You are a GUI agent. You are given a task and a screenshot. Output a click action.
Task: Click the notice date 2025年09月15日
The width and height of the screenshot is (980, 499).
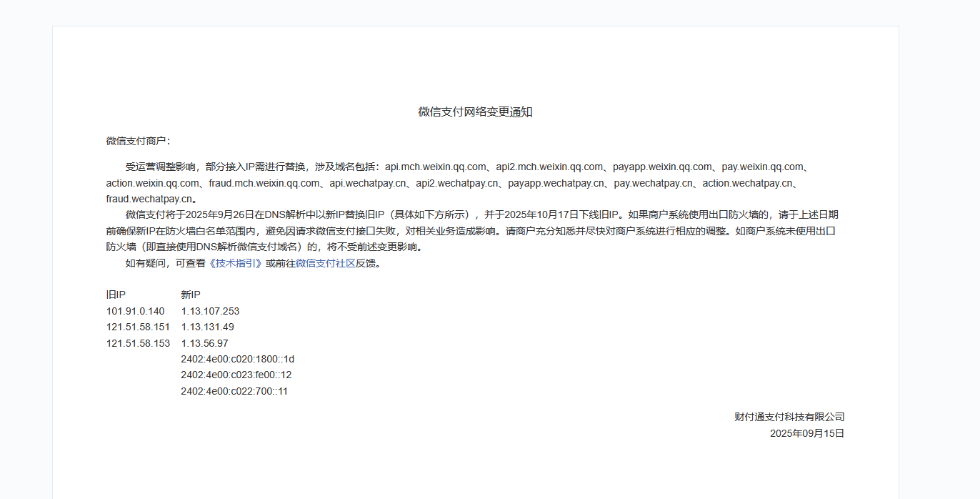tap(806, 433)
